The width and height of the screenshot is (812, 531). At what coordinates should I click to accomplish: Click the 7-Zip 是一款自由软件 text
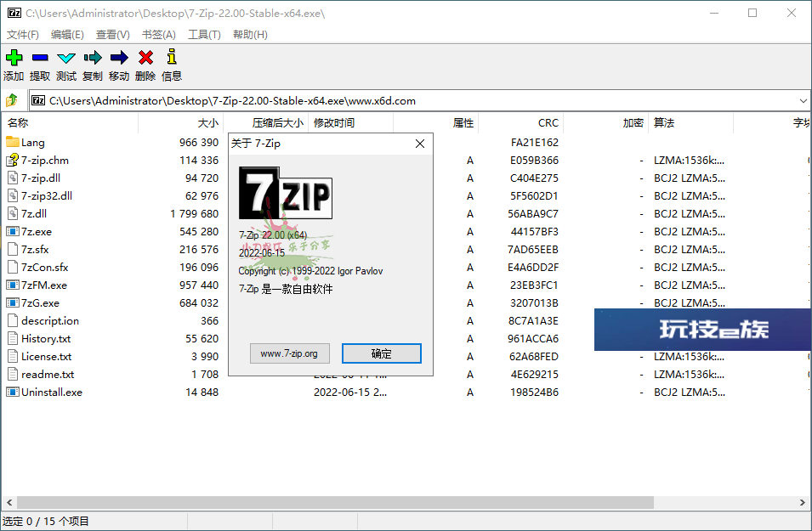[286, 289]
